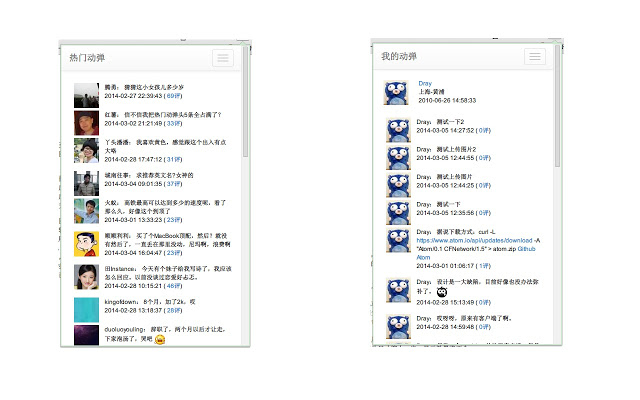Click avatar of the 69评 post
Screen dimensions: 640x400
(x=86, y=96)
